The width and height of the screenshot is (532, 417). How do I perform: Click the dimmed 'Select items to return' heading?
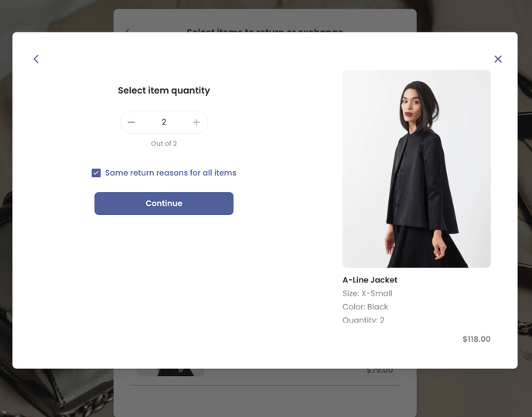click(264, 30)
